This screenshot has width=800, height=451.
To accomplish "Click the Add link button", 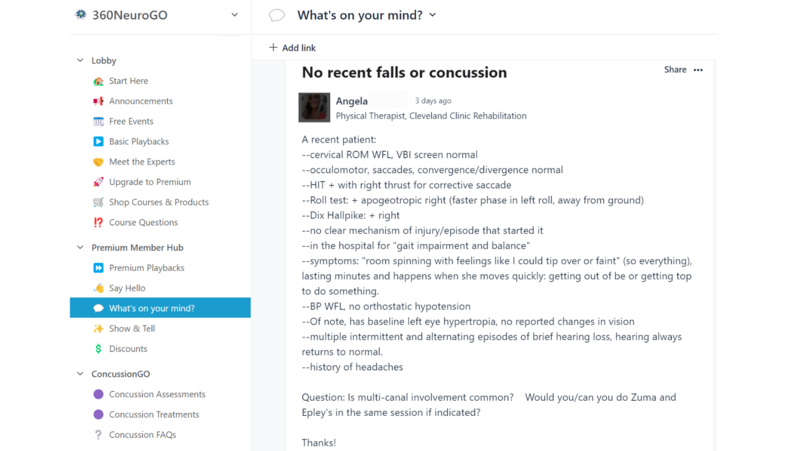I will click(292, 48).
